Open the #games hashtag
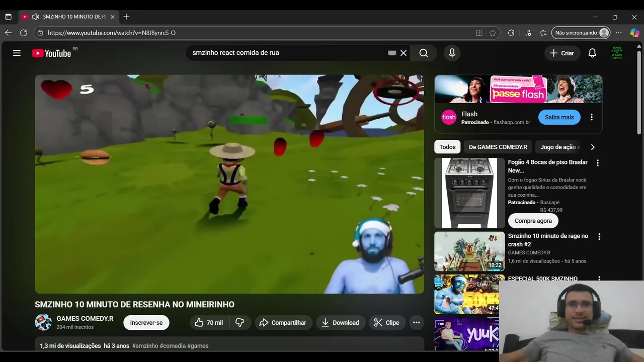Viewport: 644px width, 362px height. tap(198, 346)
